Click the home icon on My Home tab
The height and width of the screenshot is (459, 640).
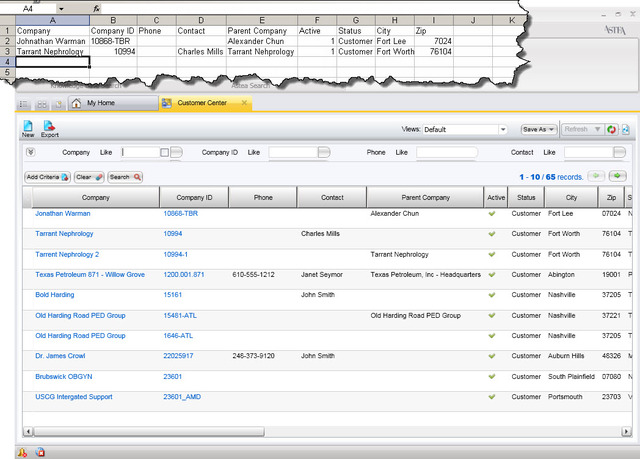[76, 103]
